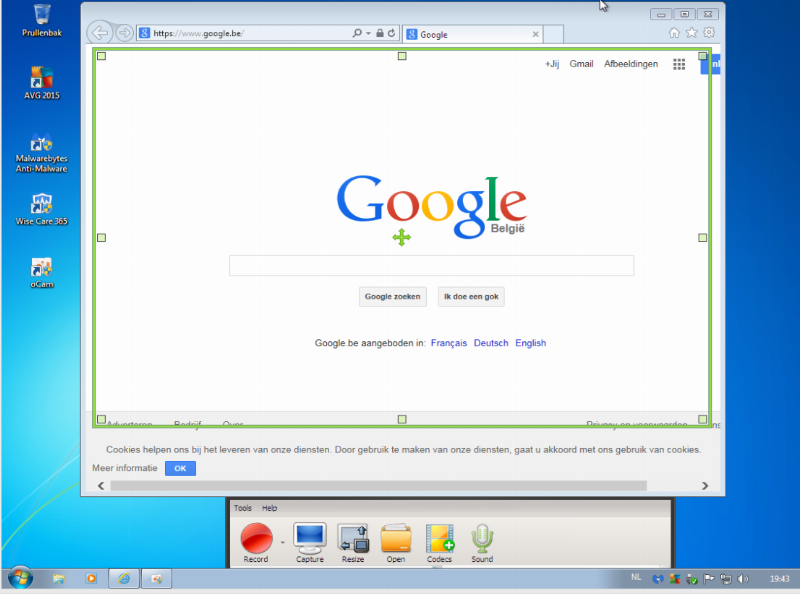Click the browser Home icon
Viewport: 800px width, 594px height.
674,33
